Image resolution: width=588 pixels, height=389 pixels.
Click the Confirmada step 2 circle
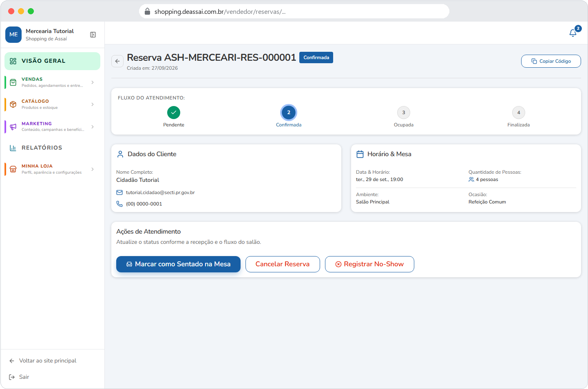pyautogui.click(x=289, y=113)
